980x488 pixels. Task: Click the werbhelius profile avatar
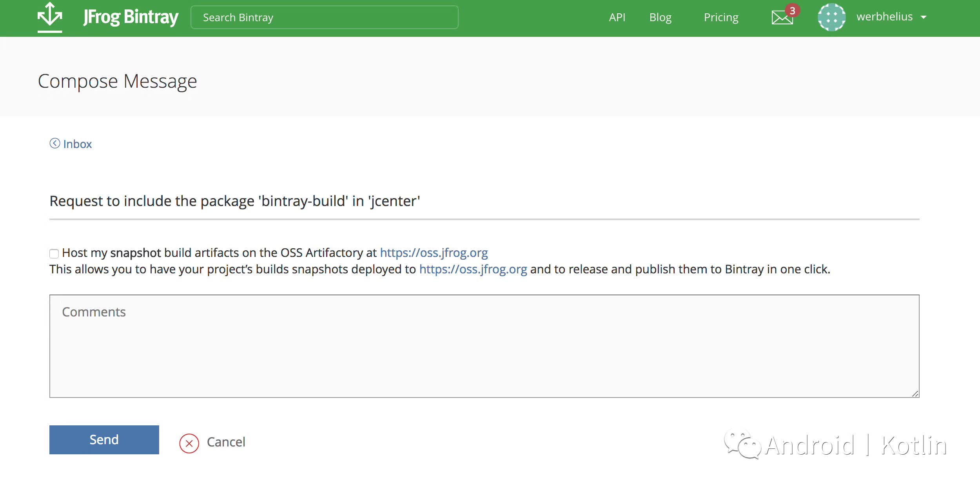pos(831,17)
